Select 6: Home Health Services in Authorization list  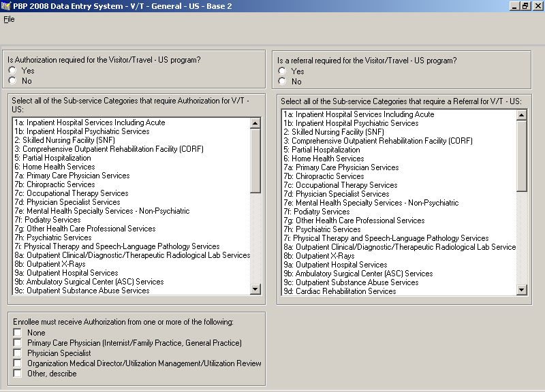(x=131, y=167)
